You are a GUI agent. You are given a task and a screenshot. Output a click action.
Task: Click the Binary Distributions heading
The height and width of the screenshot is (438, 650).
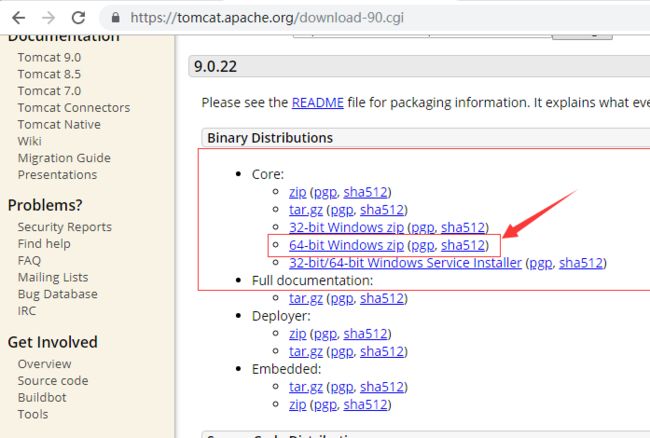270,138
